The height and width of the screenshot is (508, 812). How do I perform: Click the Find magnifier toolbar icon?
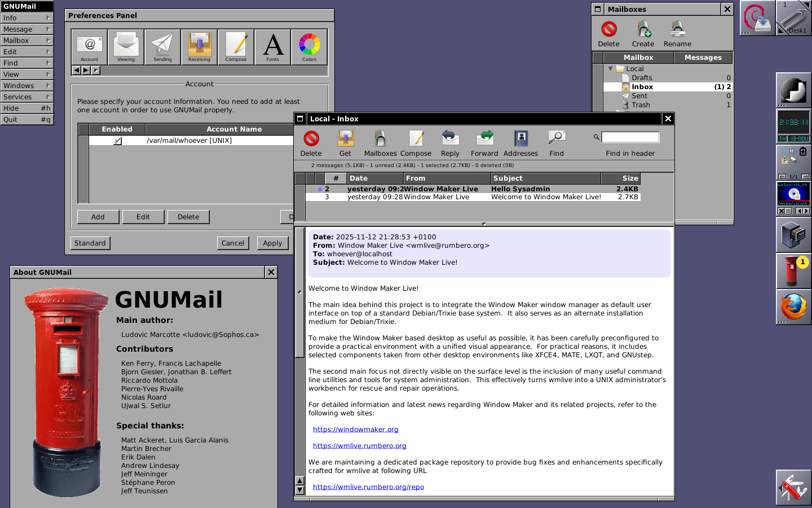557,139
